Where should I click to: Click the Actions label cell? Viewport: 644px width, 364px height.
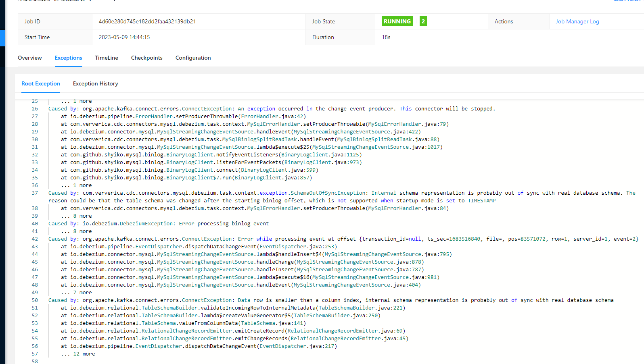(x=519, y=21)
